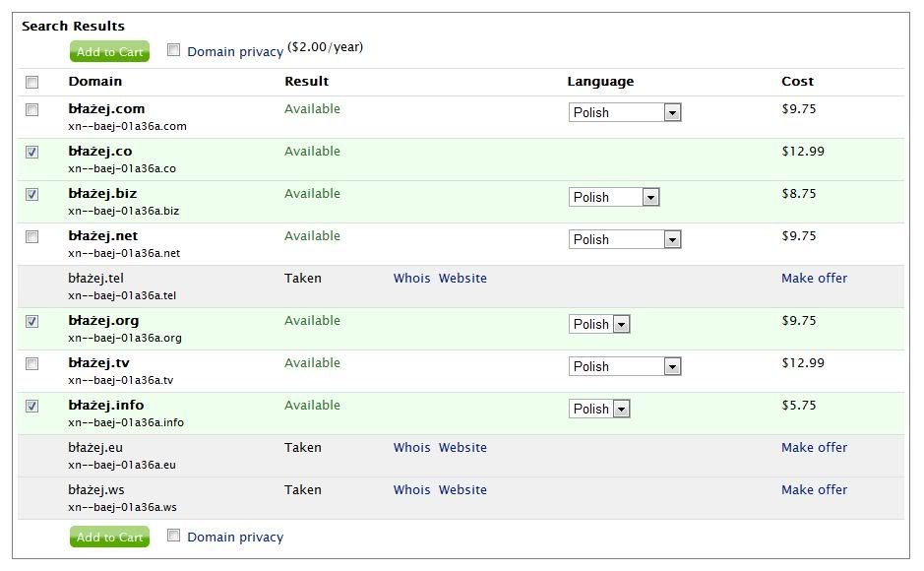
Task: Uncheck the błażej.info domain checkbox
Action: [x=32, y=407]
